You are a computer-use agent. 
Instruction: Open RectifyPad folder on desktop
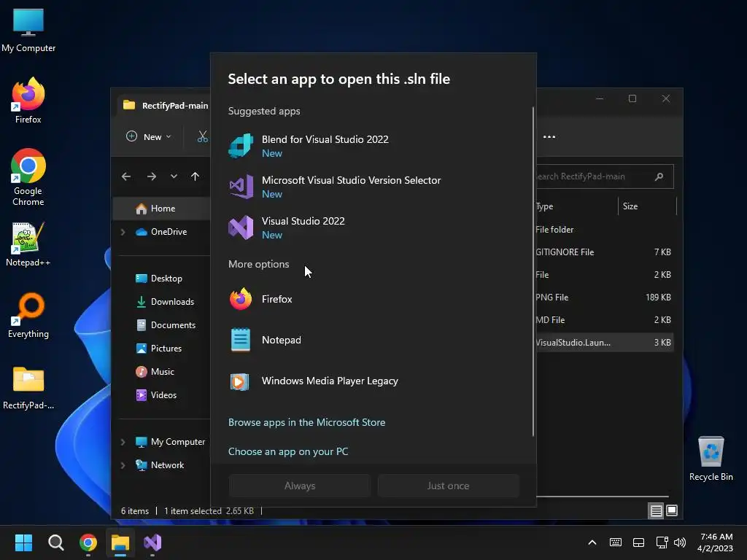pos(28,388)
